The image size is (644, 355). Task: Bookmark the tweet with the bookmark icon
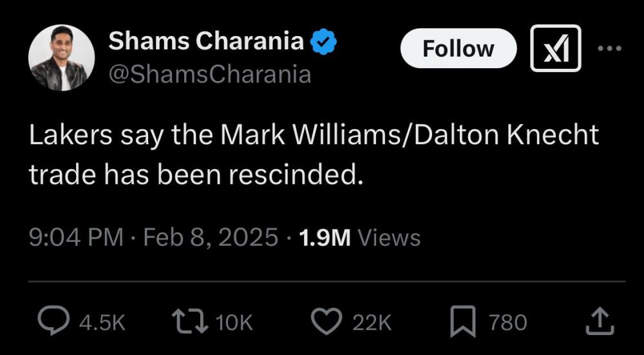(x=461, y=322)
